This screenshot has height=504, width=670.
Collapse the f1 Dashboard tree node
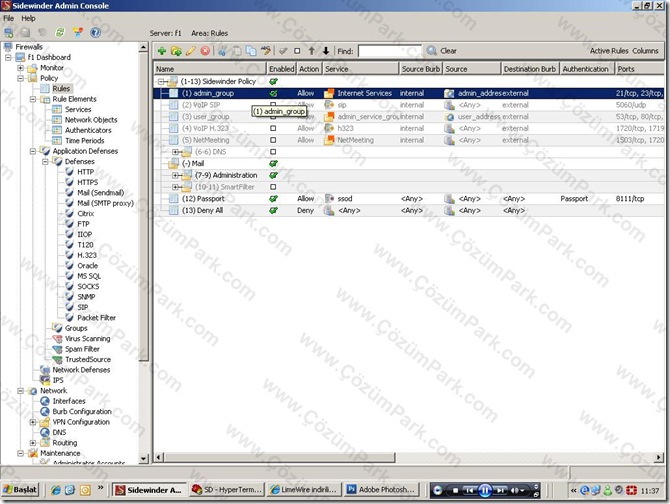coord(8,57)
